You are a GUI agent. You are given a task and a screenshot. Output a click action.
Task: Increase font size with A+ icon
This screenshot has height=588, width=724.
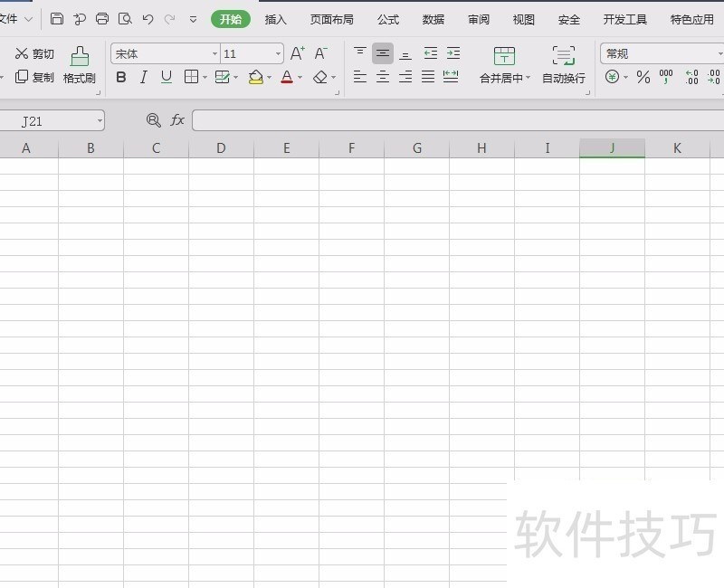point(298,53)
